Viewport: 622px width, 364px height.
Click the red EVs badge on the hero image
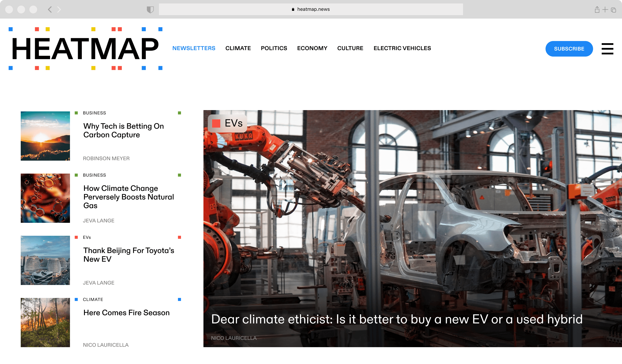(227, 123)
